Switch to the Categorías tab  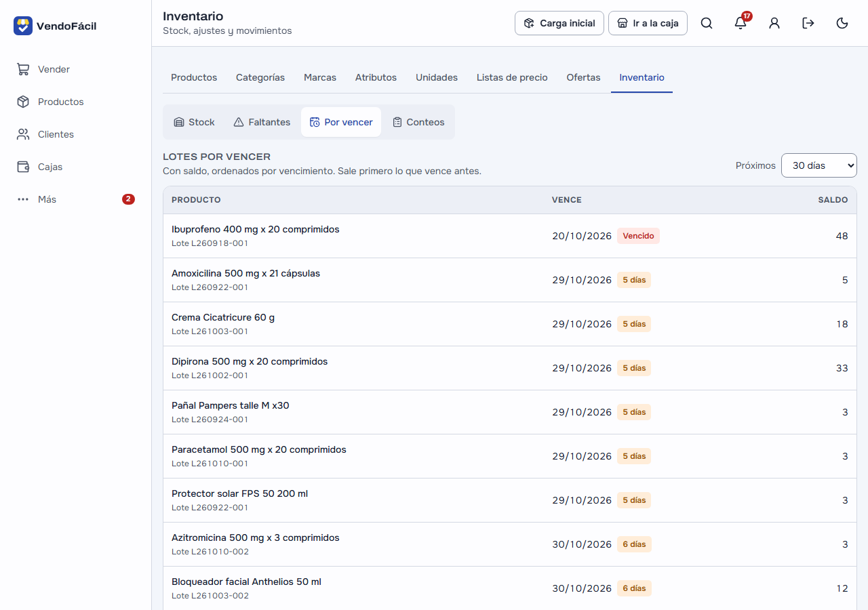pos(260,77)
